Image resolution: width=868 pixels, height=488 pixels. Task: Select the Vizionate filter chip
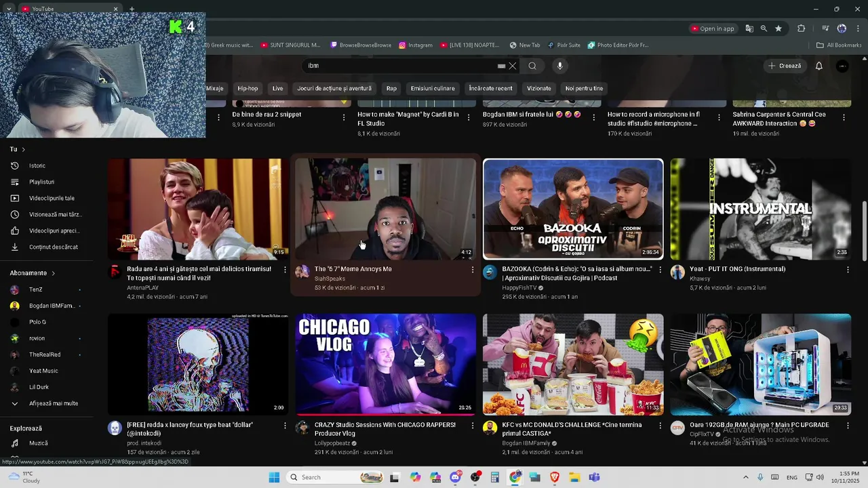tap(539, 88)
